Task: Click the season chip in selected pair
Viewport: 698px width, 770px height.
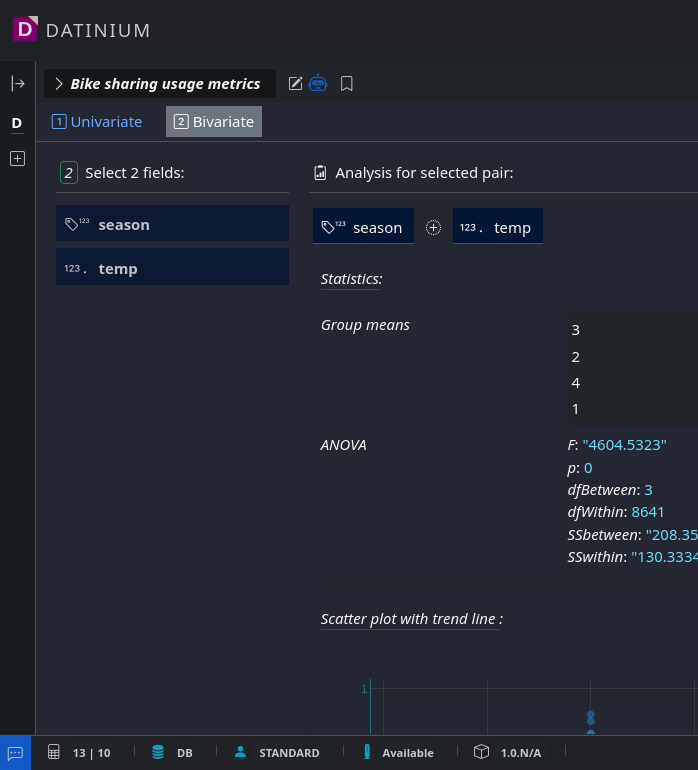Action: 363,227
